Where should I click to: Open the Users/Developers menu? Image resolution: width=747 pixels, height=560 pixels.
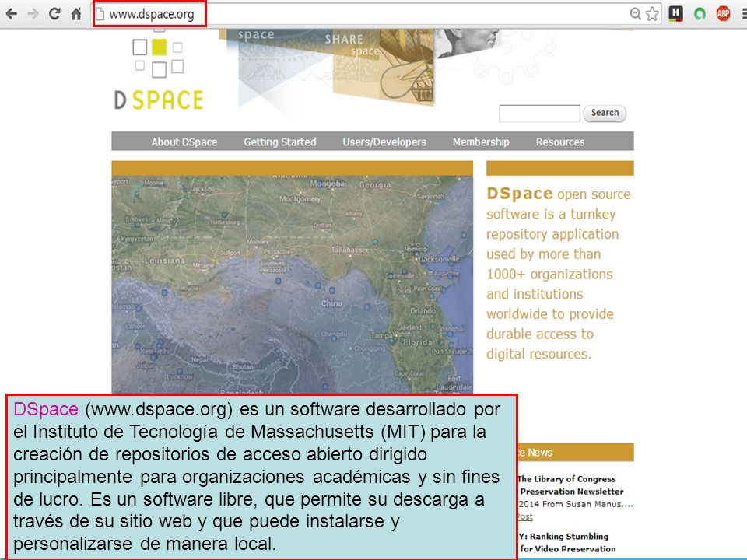384,142
